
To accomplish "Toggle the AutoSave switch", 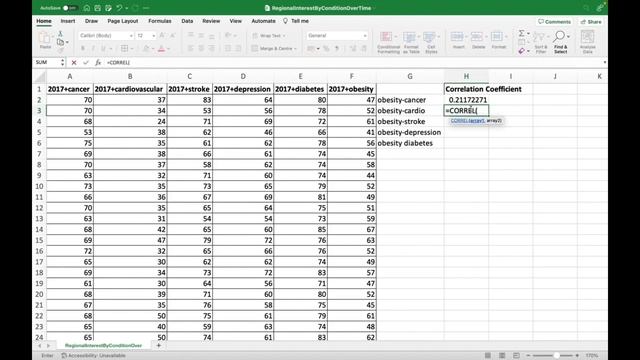I will click(x=70, y=8).
